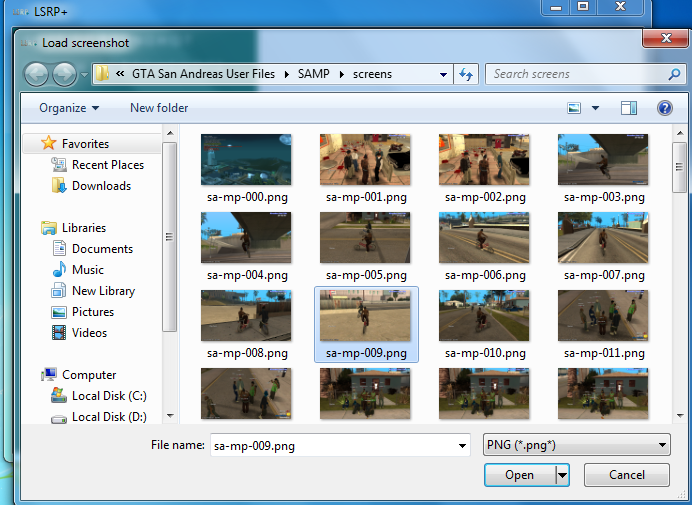
Task: Open the Documents library
Action: [x=102, y=249]
